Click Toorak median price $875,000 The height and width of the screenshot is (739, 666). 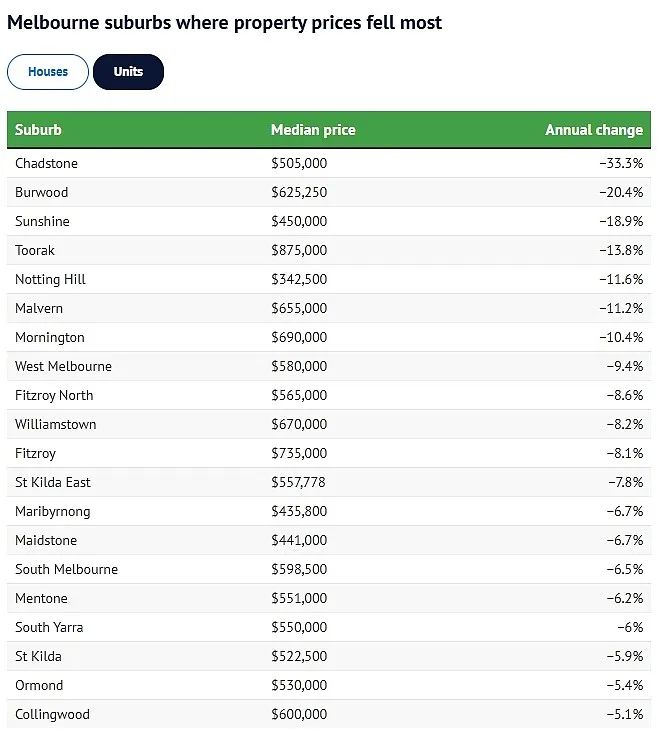pos(299,250)
